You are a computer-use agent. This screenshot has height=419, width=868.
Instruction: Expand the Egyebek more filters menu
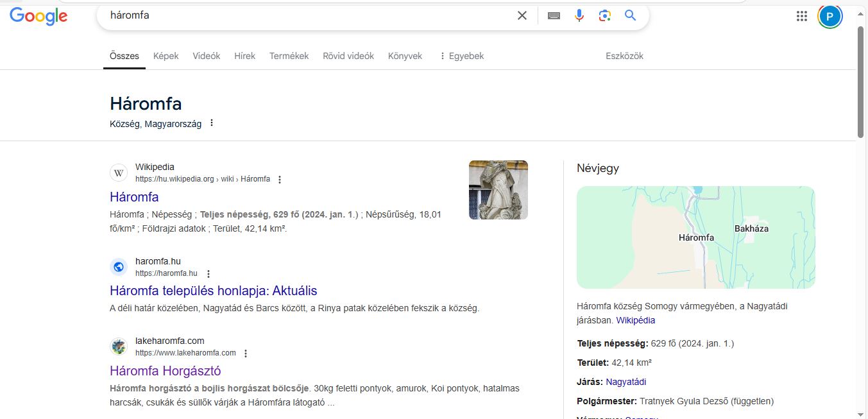pyautogui.click(x=461, y=56)
